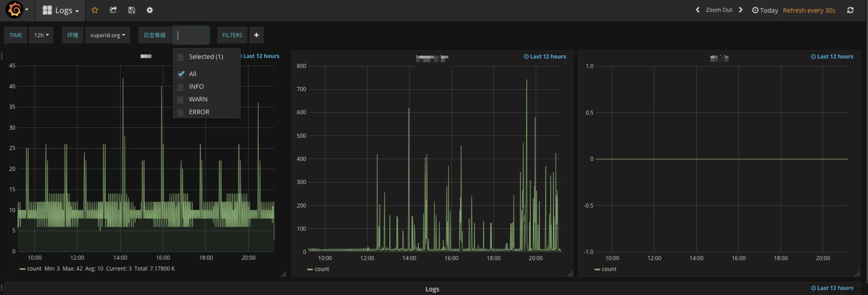Image resolution: width=868 pixels, height=295 pixels.
Task: Click the TIME variable label
Action: click(15, 35)
